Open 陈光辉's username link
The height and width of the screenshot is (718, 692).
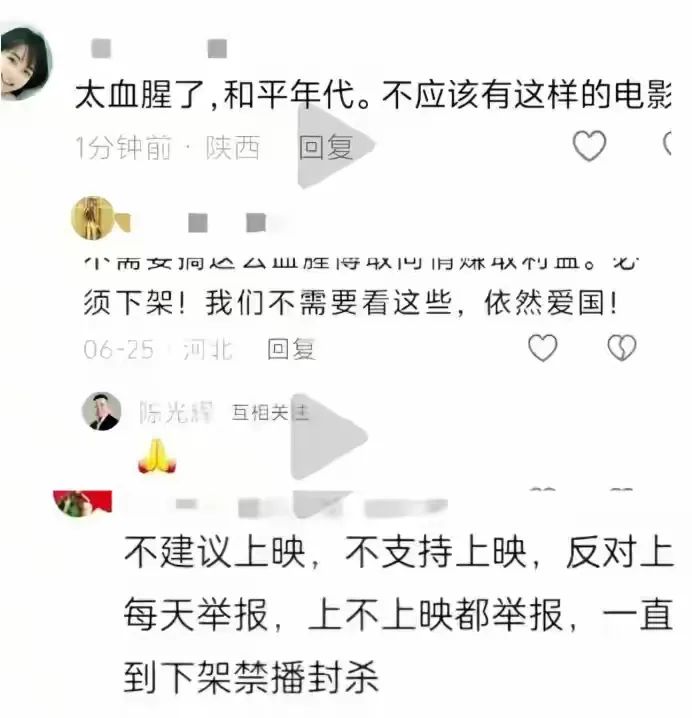[176, 412]
